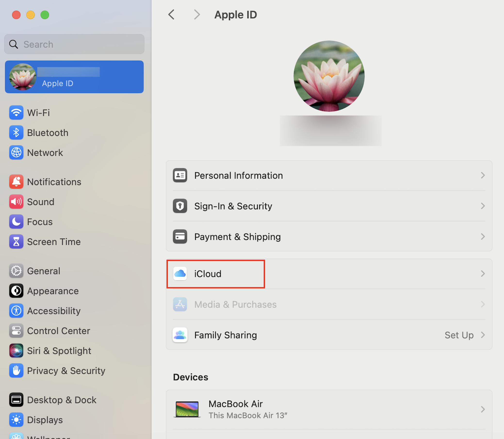
Task: Select Apple ID in the sidebar
Action: [x=74, y=77]
